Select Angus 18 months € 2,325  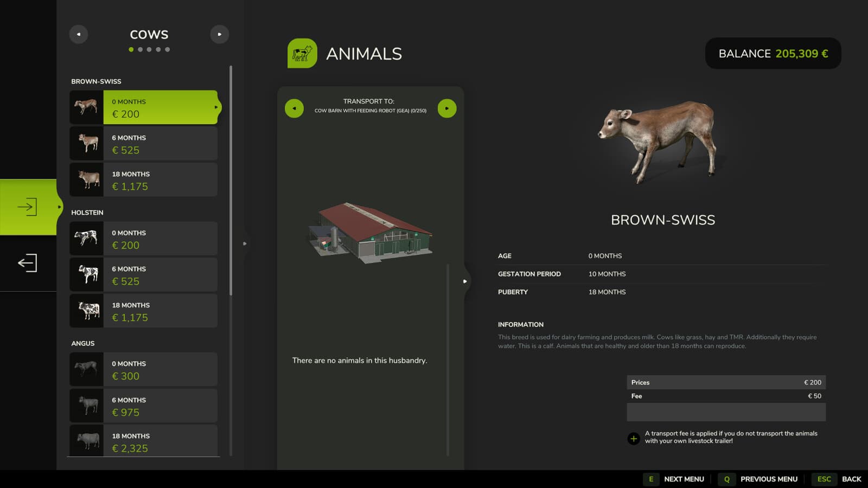(143, 441)
